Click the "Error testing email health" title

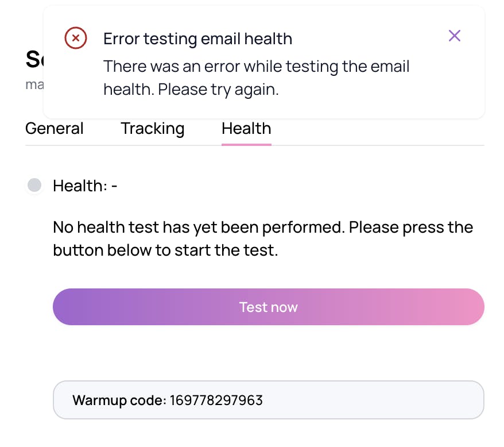(x=197, y=38)
